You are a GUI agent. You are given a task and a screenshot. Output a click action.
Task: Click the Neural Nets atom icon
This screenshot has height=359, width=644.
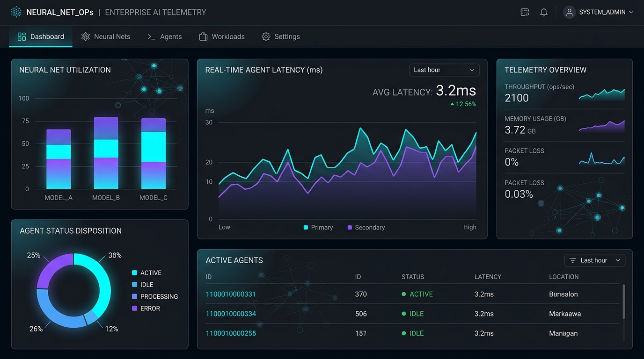[85, 36]
